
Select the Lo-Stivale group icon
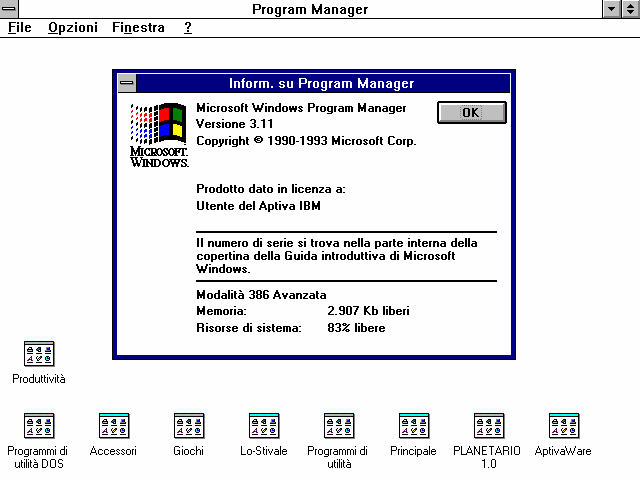[x=264, y=425]
